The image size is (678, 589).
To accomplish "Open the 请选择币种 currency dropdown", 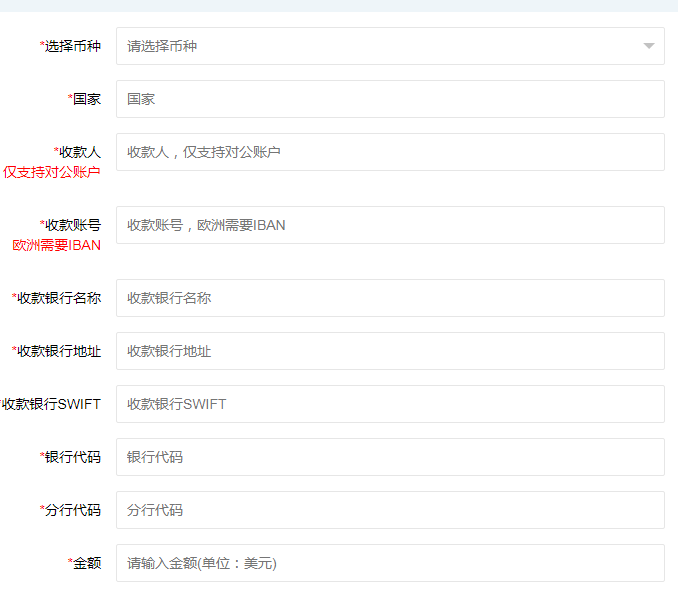I will pos(380,46).
